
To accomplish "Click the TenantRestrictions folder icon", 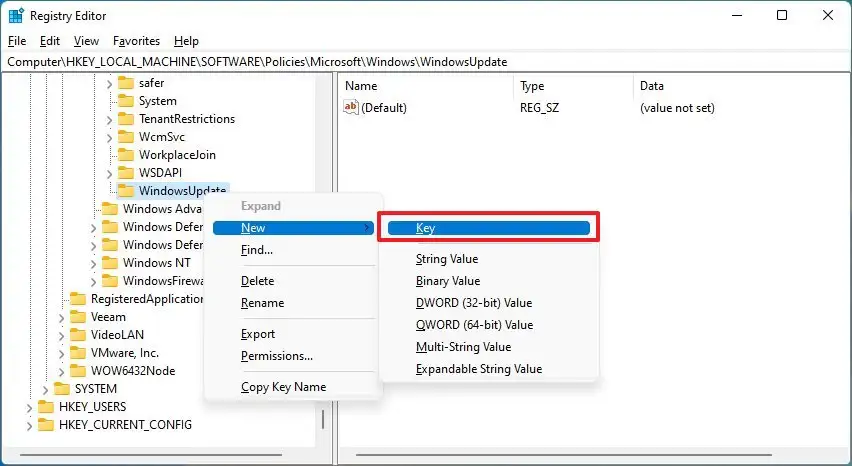I will (126, 119).
